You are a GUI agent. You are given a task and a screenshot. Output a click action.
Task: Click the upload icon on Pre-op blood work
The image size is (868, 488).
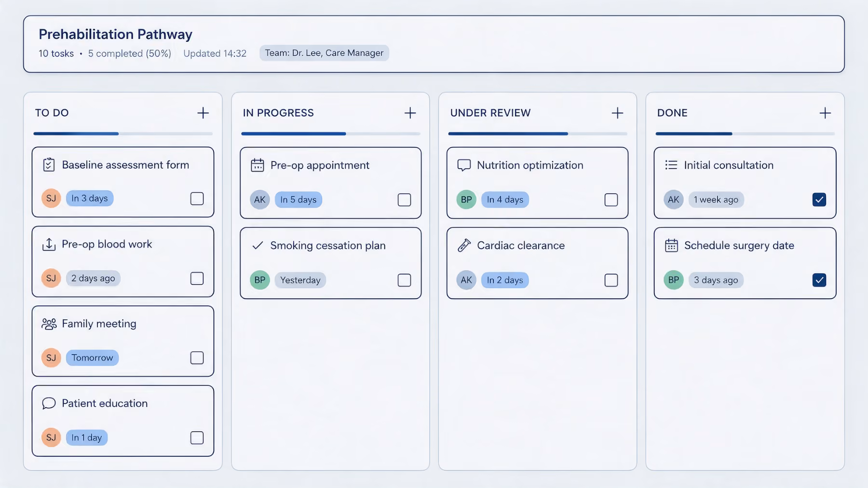point(49,244)
